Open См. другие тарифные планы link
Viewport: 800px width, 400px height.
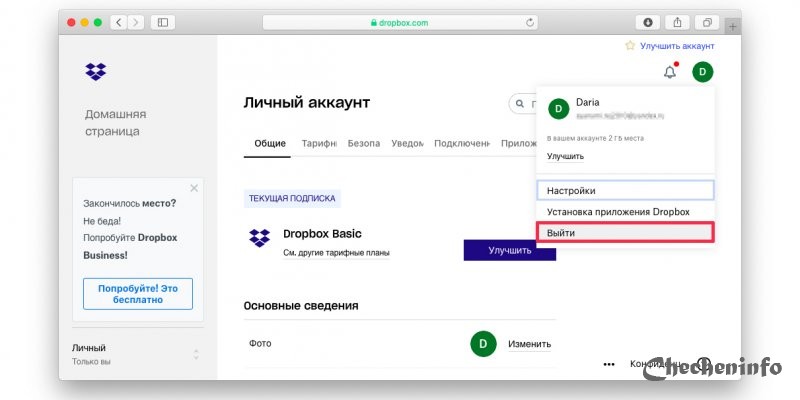pyautogui.click(x=336, y=253)
